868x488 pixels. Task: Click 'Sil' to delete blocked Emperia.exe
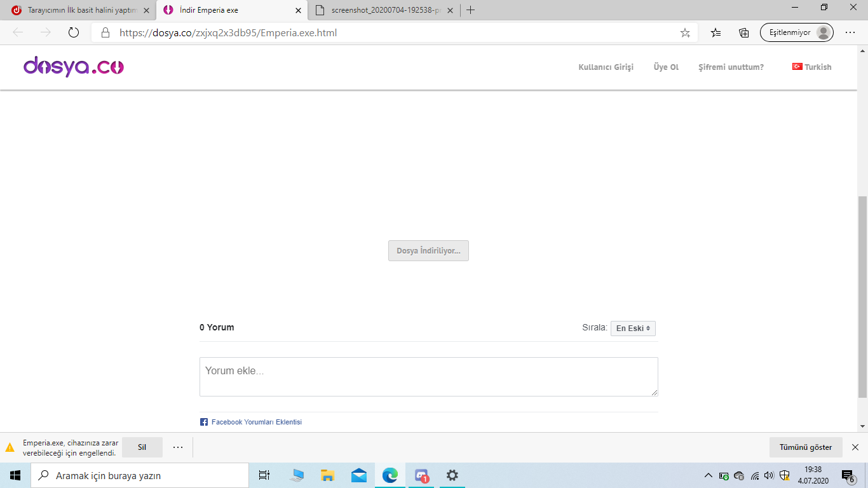pos(142,447)
